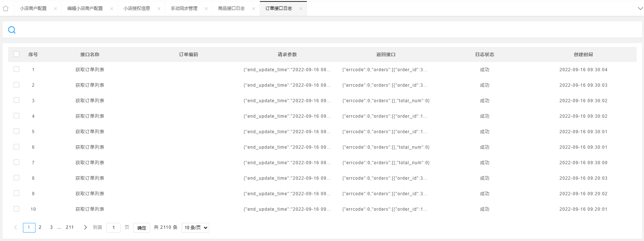Switch to 编辑小店商户配置 tab
Viewport: 644px width, 241px height.
[85, 8]
